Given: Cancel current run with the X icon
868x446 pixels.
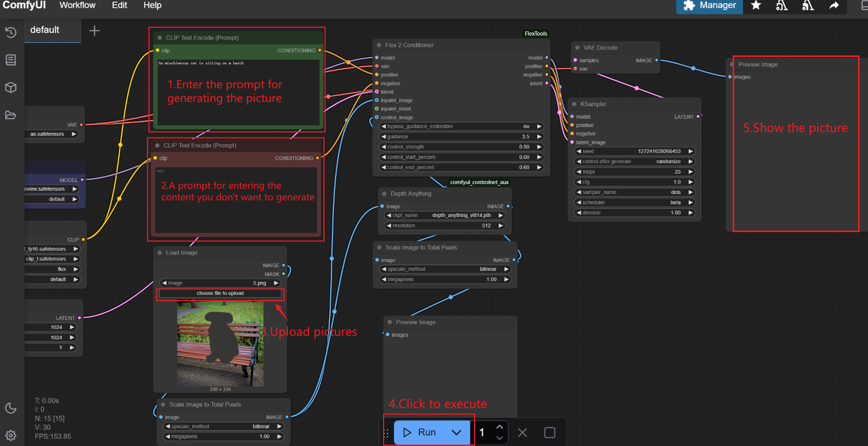Looking at the screenshot, I should click(522, 432).
